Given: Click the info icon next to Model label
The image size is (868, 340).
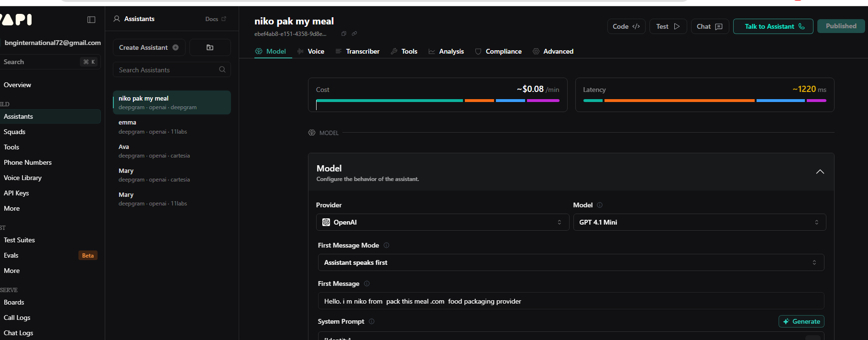Looking at the screenshot, I should point(600,205).
